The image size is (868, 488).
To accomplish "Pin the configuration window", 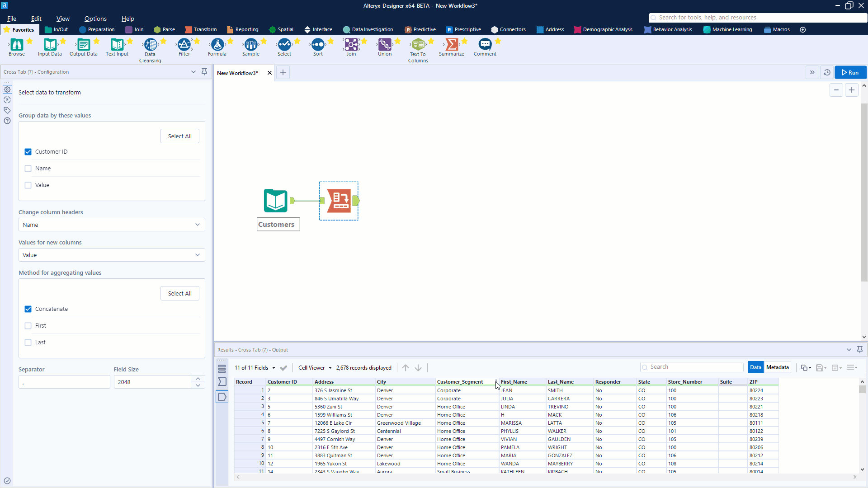I will click(204, 72).
